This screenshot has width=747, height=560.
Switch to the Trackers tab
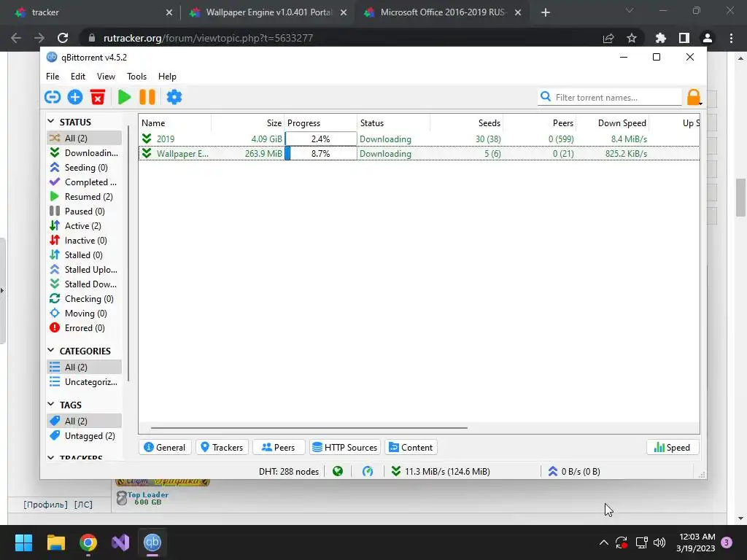(222, 447)
